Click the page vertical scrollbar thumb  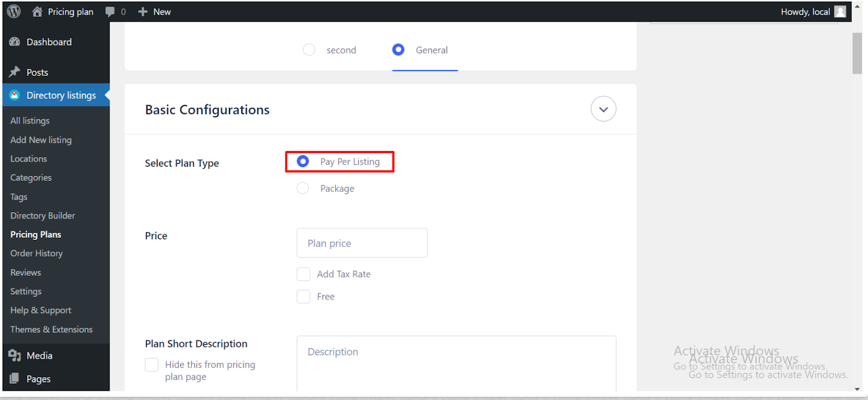[x=857, y=53]
